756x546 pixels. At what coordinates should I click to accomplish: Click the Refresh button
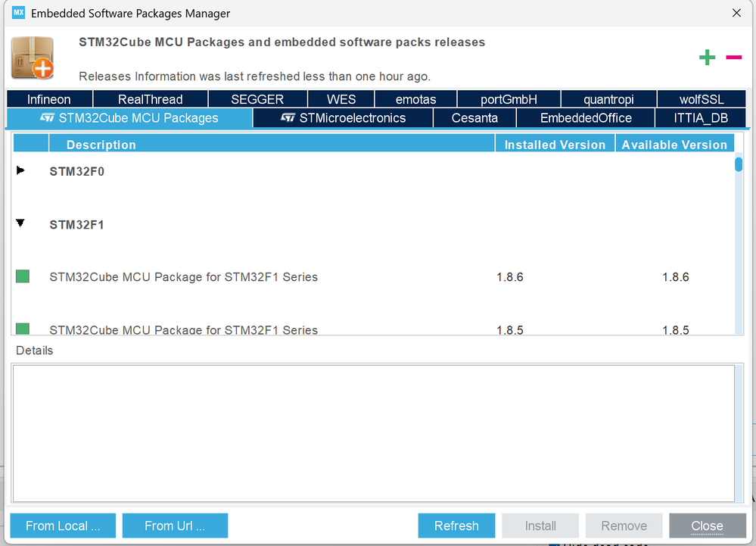456,526
